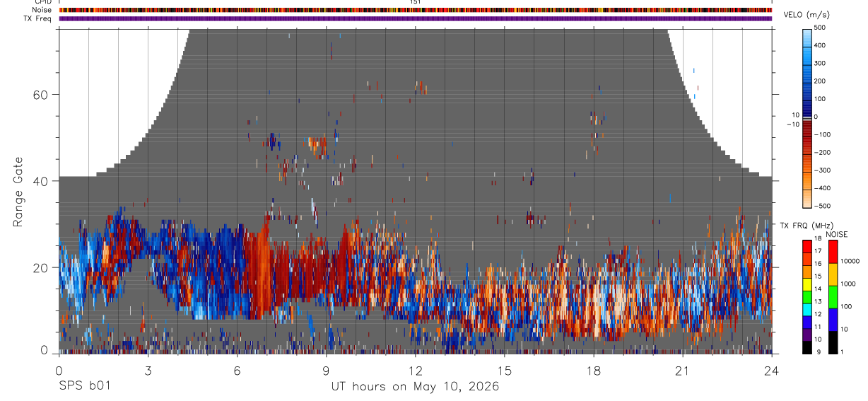Click the black swatch in NOISE legend

pos(833,342)
